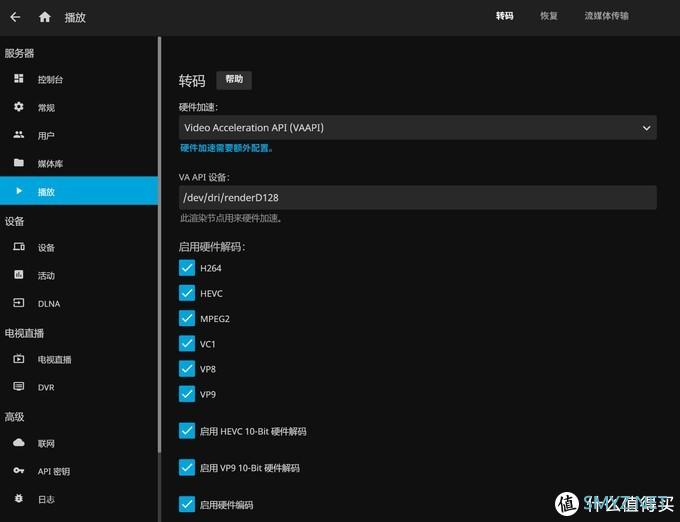680x522 pixels.
Task: Click the 播放 page title in header
Action: (75, 17)
